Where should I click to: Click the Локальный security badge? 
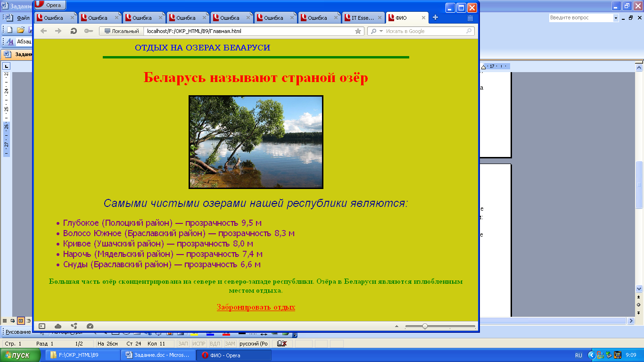(x=122, y=31)
